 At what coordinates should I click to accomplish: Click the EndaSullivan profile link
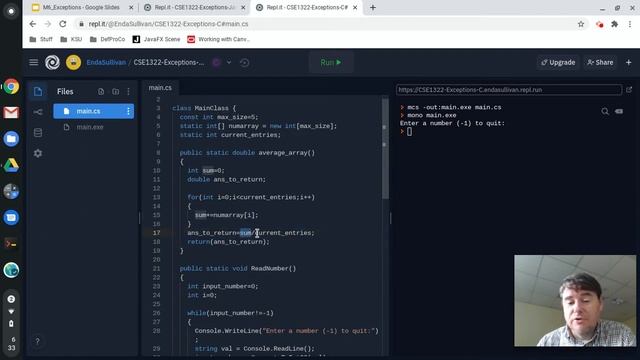(x=106, y=62)
